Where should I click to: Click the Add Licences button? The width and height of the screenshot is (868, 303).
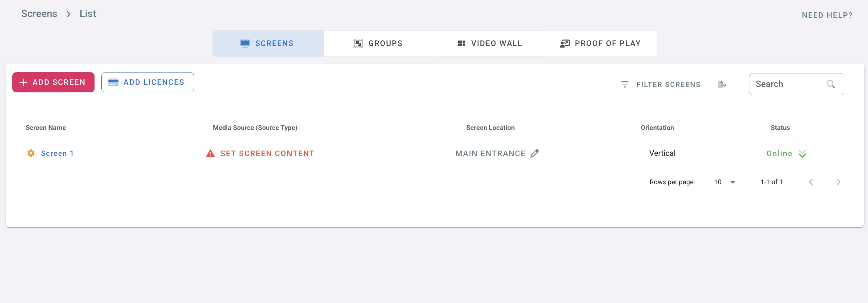148,82
